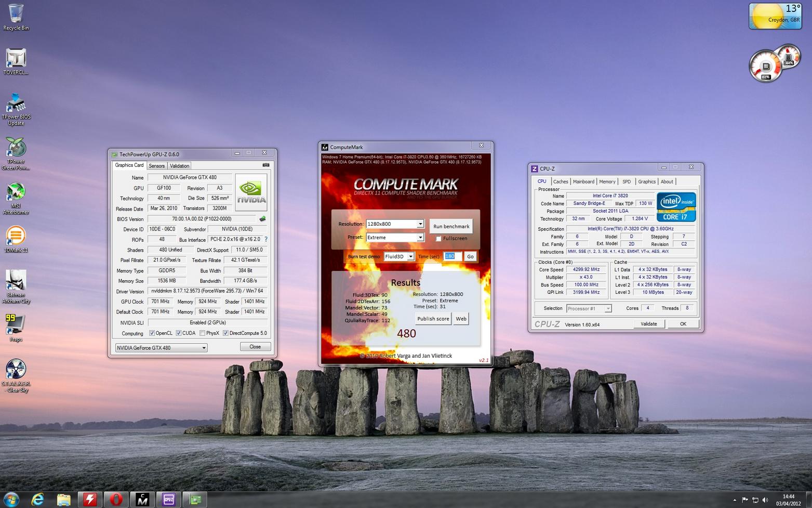Screen dimensions: 812x508
Task: Launch S.T.A.L.K.E.R. Clear Sky shortcut
Action: [x=16, y=376]
